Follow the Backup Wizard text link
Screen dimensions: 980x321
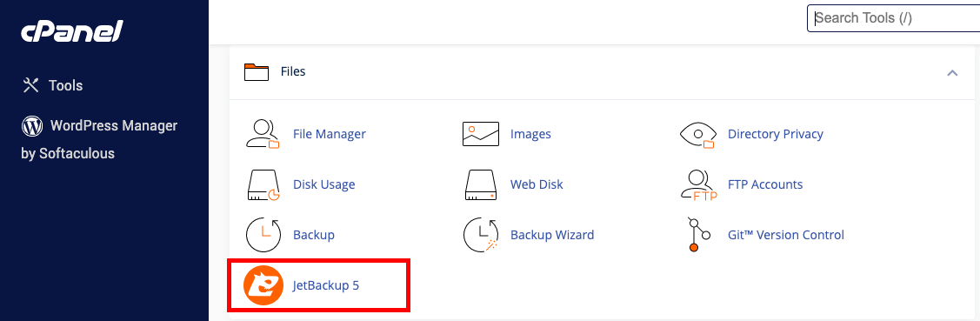(552, 235)
